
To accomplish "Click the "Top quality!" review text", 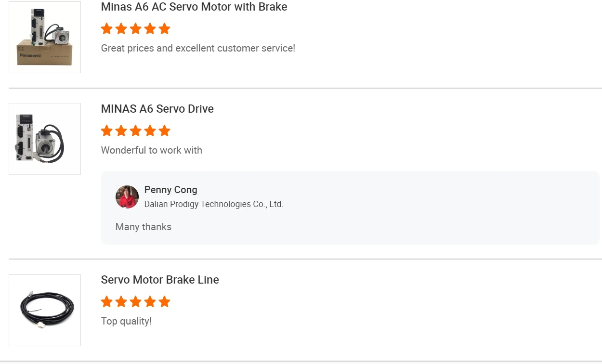I will (x=126, y=321).
